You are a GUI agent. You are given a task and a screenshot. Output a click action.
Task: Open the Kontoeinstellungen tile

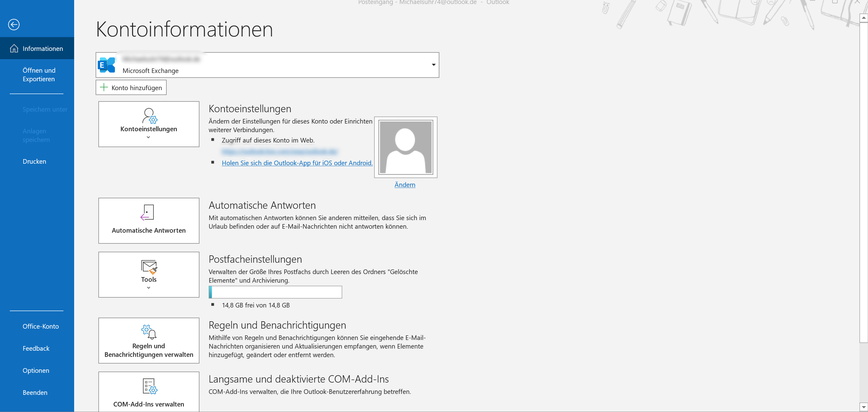click(149, 124)
